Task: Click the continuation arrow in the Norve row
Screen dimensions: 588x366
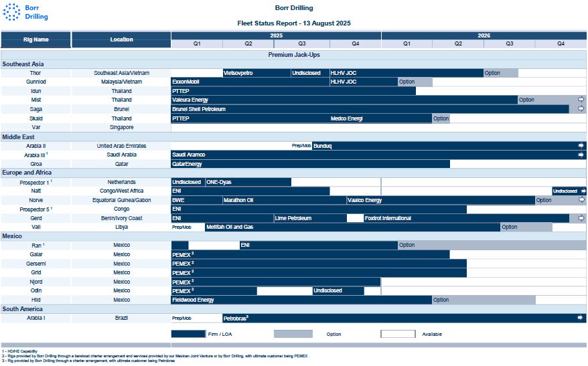Action: 581,199
